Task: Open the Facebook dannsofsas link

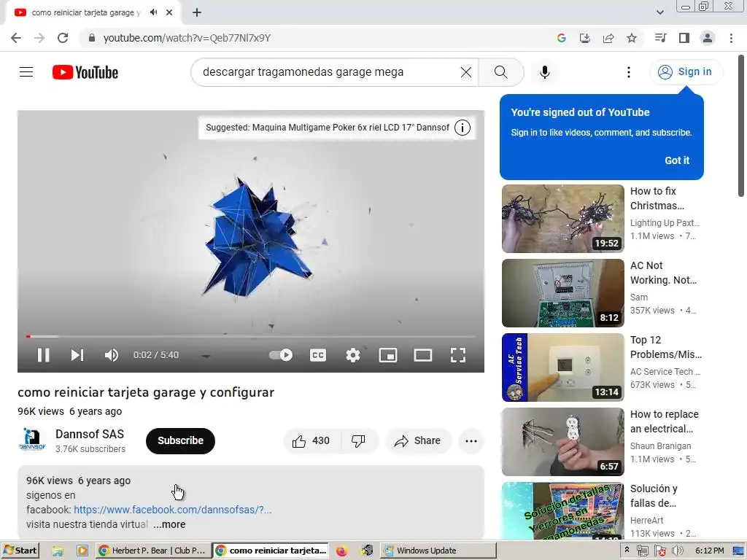Action: (172, 510)
